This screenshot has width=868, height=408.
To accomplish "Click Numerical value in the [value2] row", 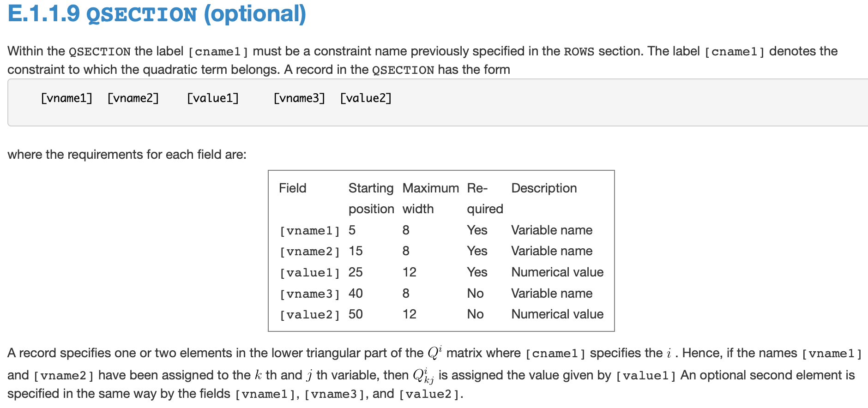I will (x=557, y=314).
